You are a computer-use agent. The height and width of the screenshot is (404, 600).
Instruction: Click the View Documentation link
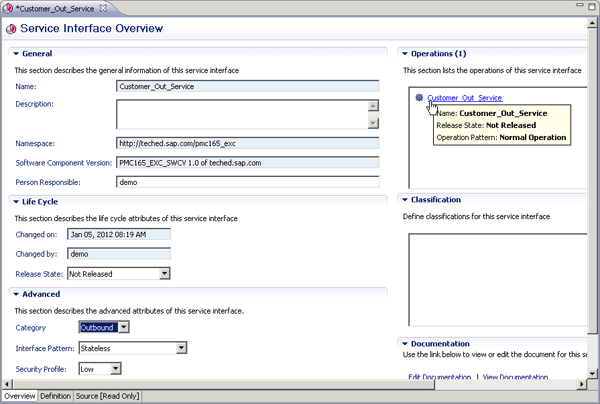(x=515, y=377)
